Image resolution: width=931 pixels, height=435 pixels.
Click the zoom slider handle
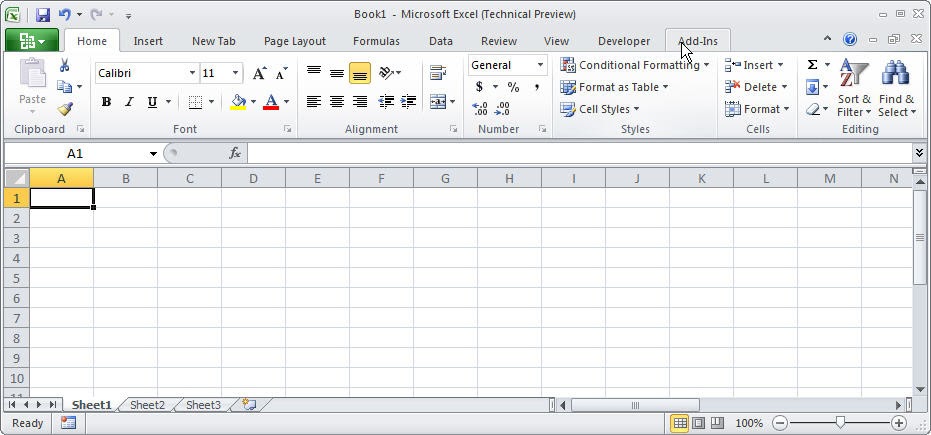pos(840,423)
